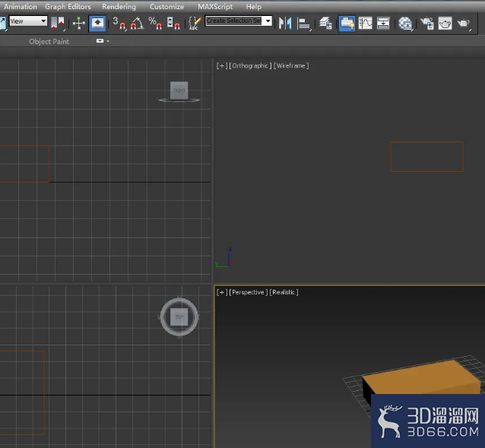Expand the ribbon display options arrow
Screen dimensions: 485x448
pyautogui.click(x=108, y=41)
